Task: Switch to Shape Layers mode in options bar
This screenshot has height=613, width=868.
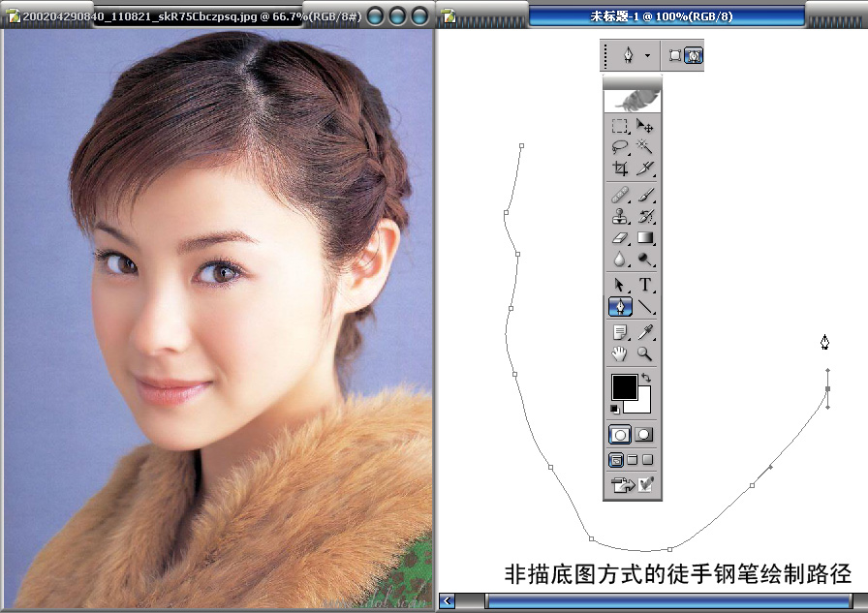Action: (x=675, y=55)
